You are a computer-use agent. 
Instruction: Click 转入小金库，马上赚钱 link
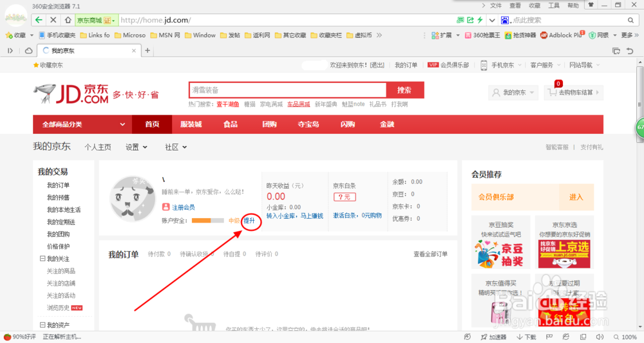(295, 216)
